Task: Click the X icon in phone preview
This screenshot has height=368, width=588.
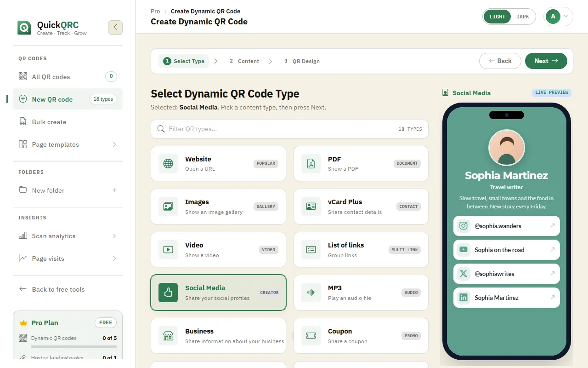Action: [464, 274]
